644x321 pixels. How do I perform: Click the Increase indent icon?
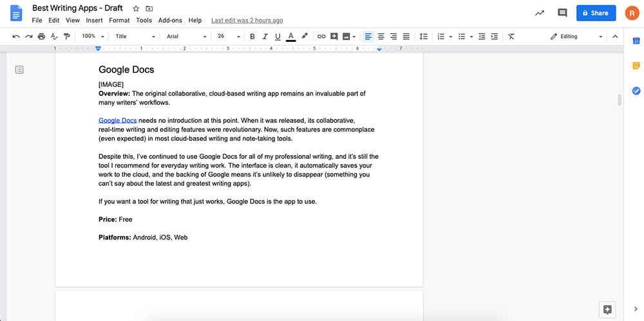495,37
